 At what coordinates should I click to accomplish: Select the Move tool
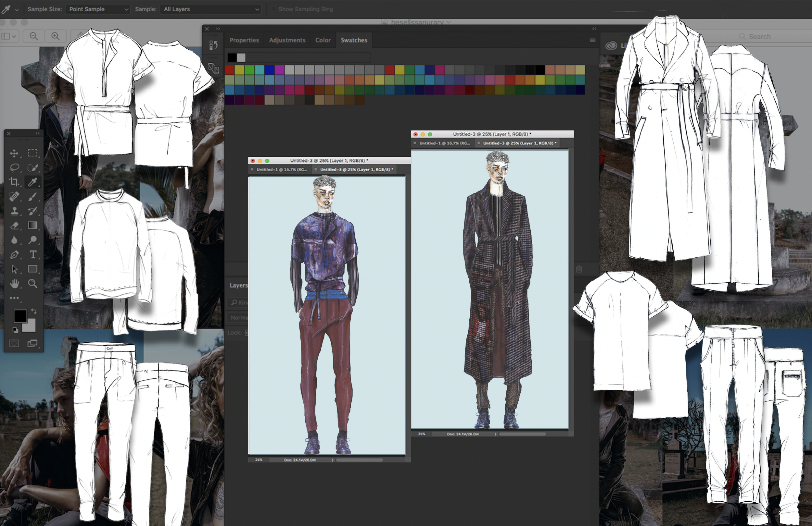click(14, 153)
